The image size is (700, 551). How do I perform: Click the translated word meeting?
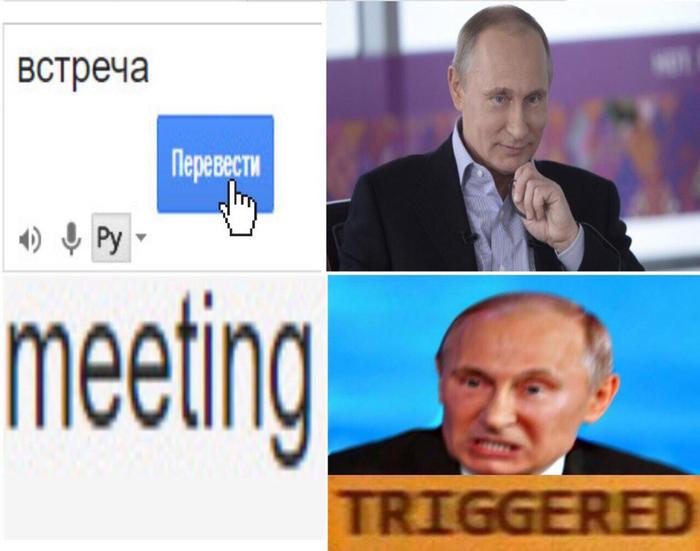tap(158, 379)
